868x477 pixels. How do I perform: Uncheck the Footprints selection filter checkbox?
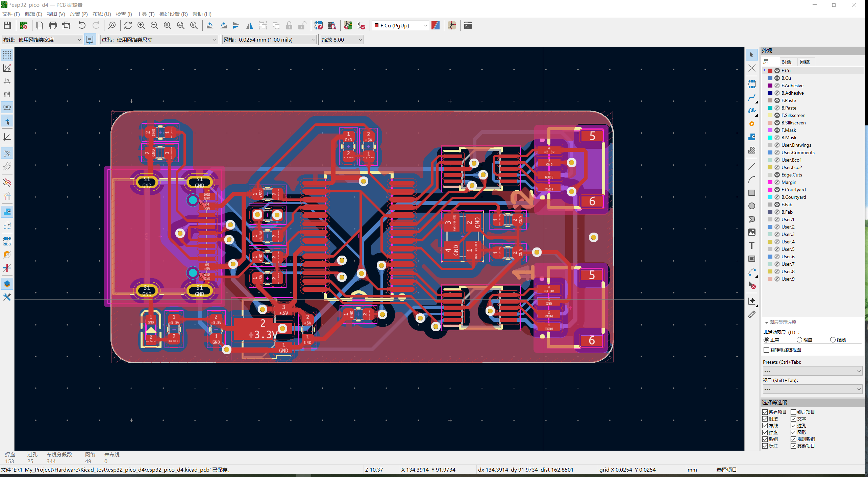[x=765, y=419]
